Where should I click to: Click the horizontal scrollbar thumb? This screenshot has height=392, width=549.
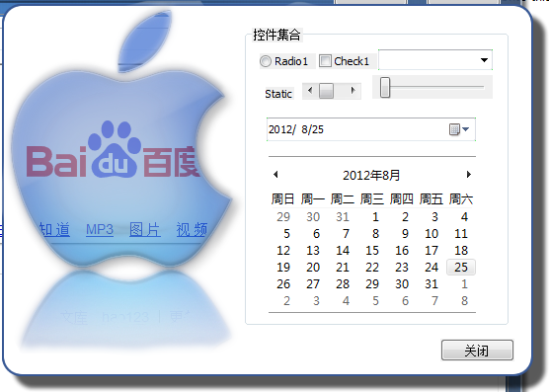(x=326, y=91)
